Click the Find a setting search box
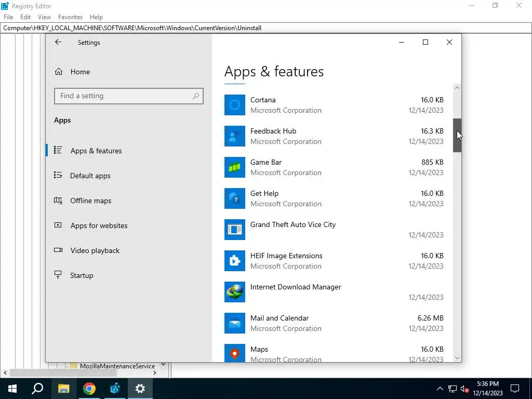Screen dimensions: 532x399 point(129,96)
